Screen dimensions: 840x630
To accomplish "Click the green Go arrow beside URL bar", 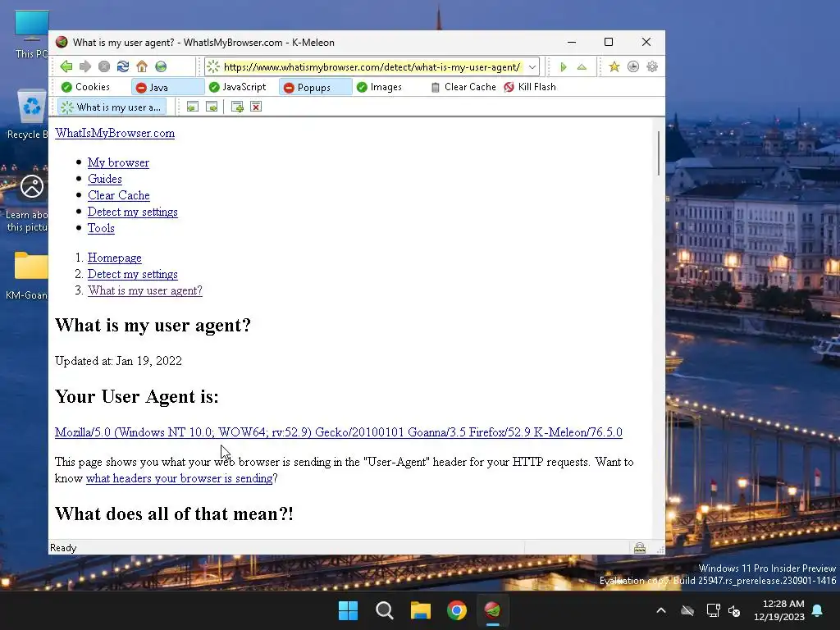I will tap(563, 67).
